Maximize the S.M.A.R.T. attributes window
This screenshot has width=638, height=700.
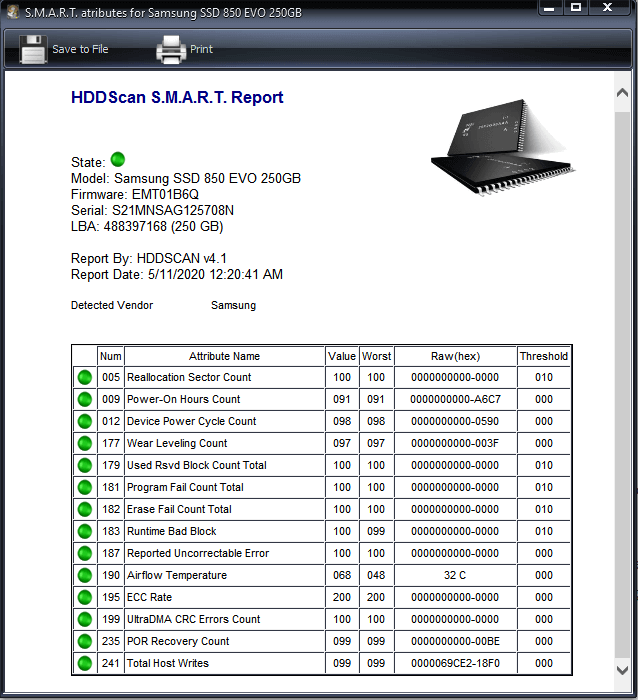point(576,8)
